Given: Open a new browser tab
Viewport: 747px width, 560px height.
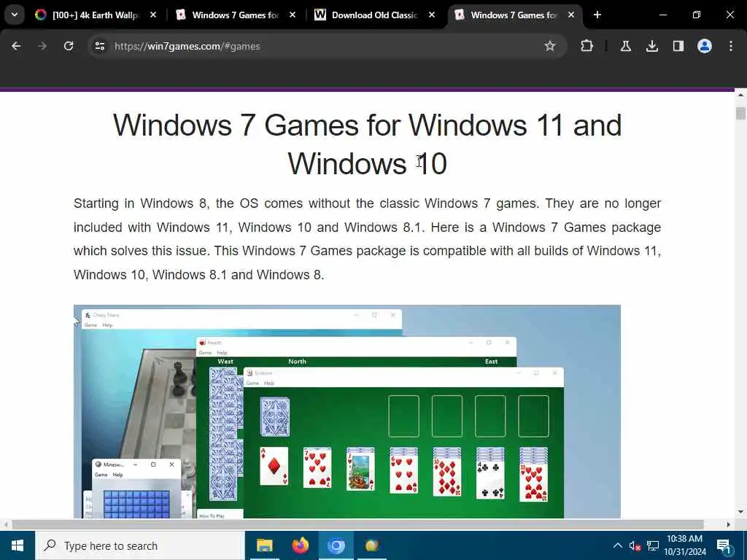Looking at the screenshot, I should (x=597, y=15).
